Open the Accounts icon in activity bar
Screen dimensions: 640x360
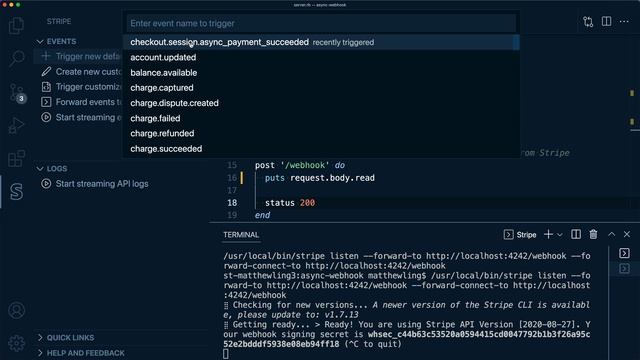click(16, 310)
